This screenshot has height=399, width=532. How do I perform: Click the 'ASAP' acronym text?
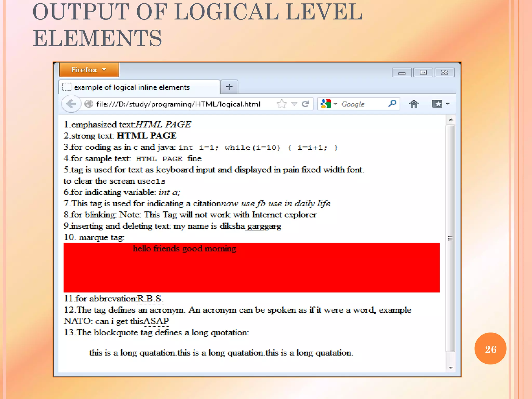click(x=156, y=321)
